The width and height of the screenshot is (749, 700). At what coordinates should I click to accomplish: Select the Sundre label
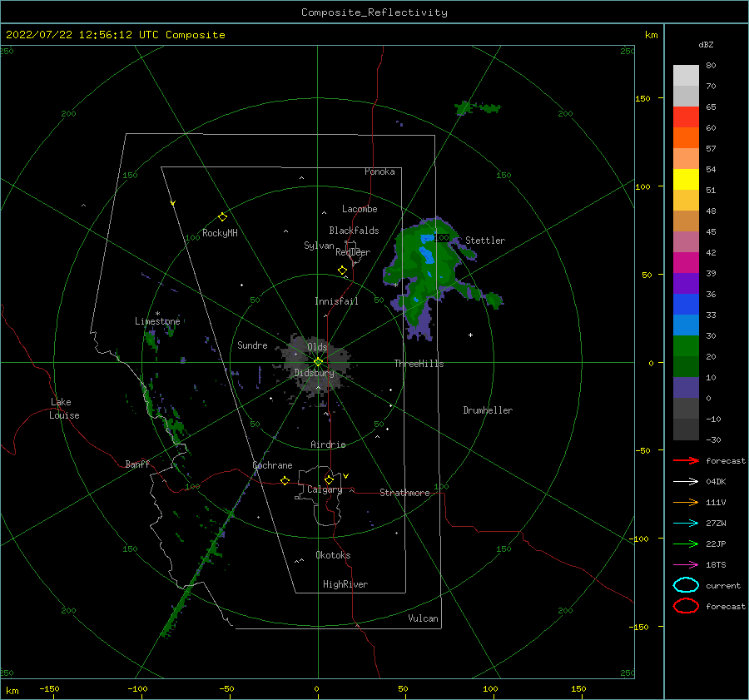click(x=252, y=345)
